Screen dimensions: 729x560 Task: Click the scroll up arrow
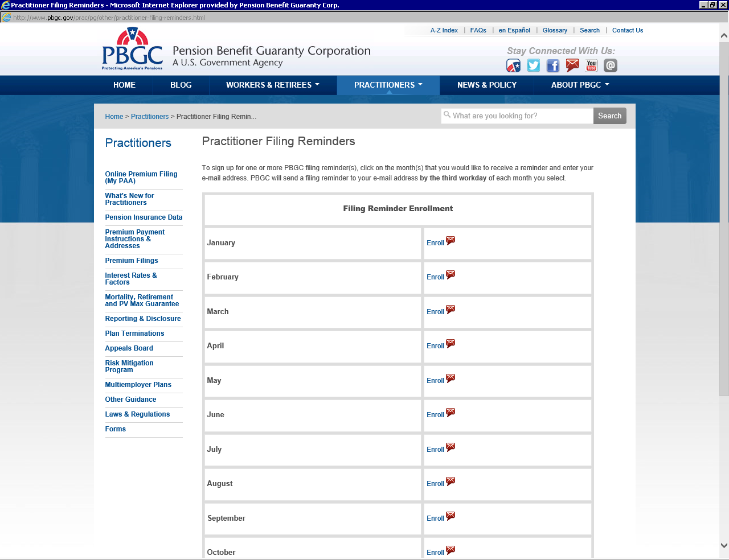coord(724,35)
